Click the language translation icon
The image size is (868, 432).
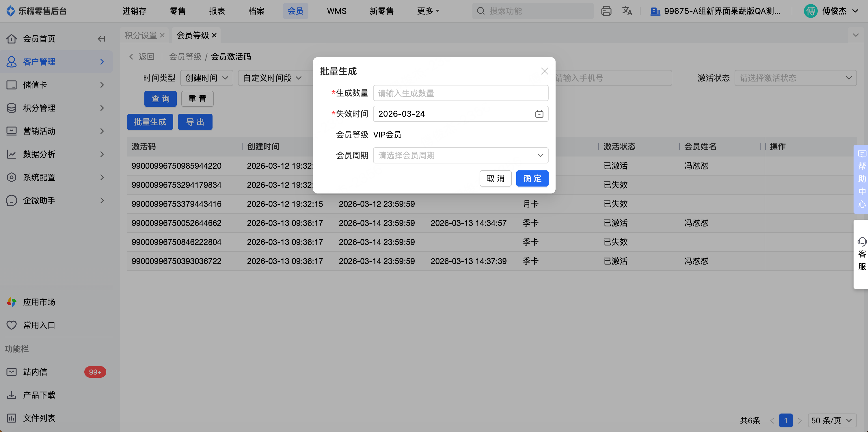point(627,11)
